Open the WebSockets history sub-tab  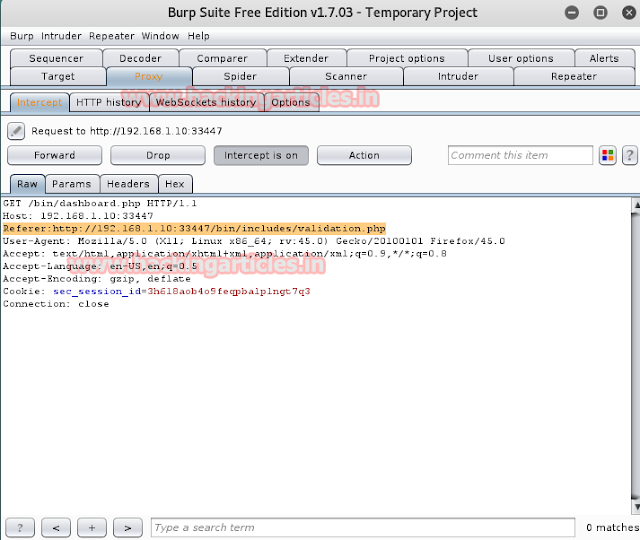[x=206, y=102]
